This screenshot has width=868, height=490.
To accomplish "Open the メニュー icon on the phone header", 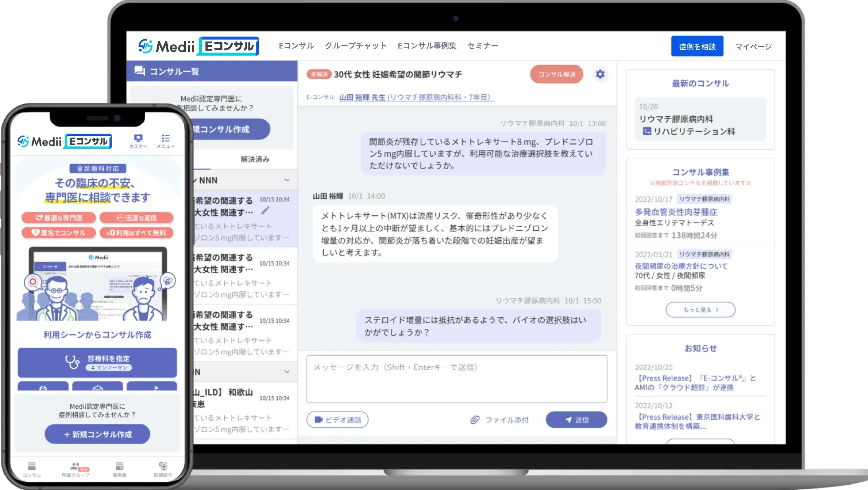I will [x=166, y=141].
